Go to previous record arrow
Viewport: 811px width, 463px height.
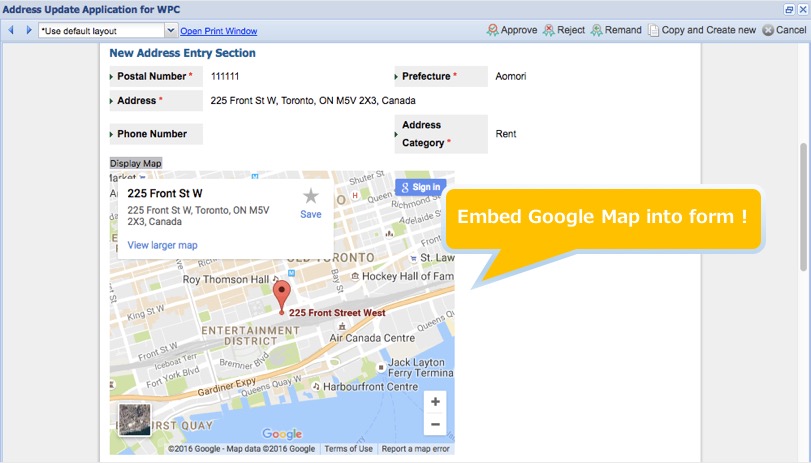12,30
